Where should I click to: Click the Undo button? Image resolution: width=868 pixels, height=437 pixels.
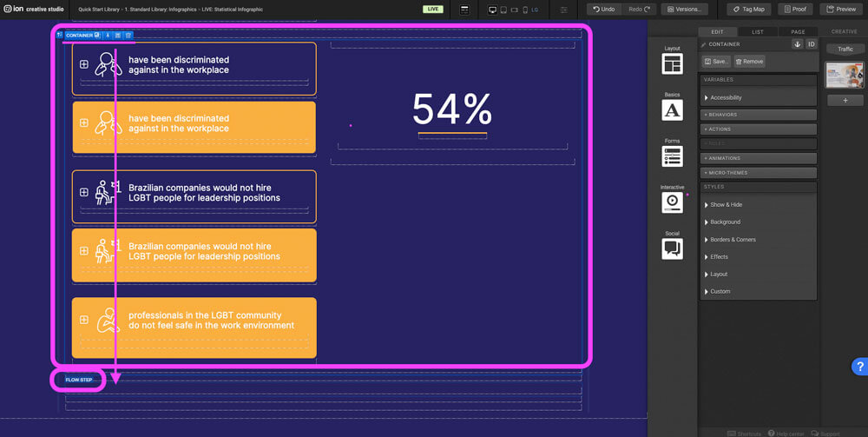tap(603, 10)
